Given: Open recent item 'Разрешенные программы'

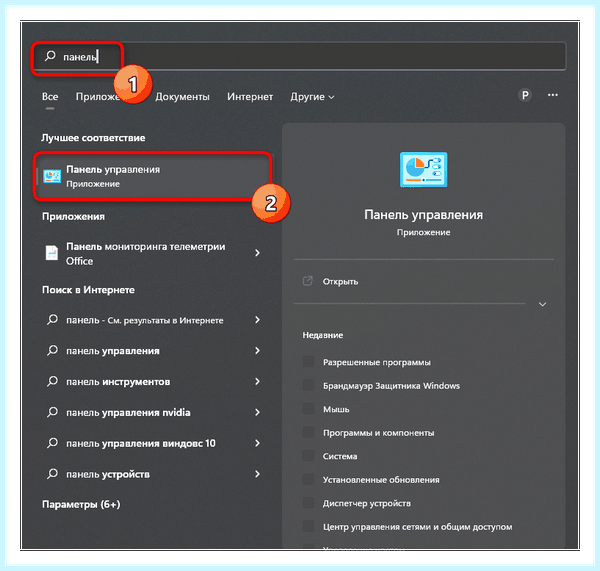Looking at the screenshot, I should pyautogui.click(x=377, y=362).
